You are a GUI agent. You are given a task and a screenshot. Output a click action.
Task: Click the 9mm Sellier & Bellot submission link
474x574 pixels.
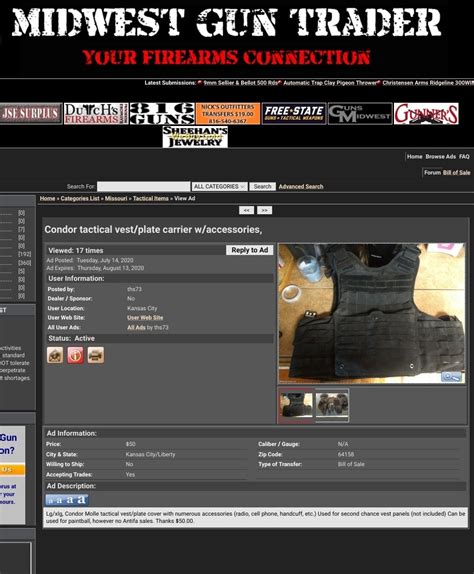240,83
